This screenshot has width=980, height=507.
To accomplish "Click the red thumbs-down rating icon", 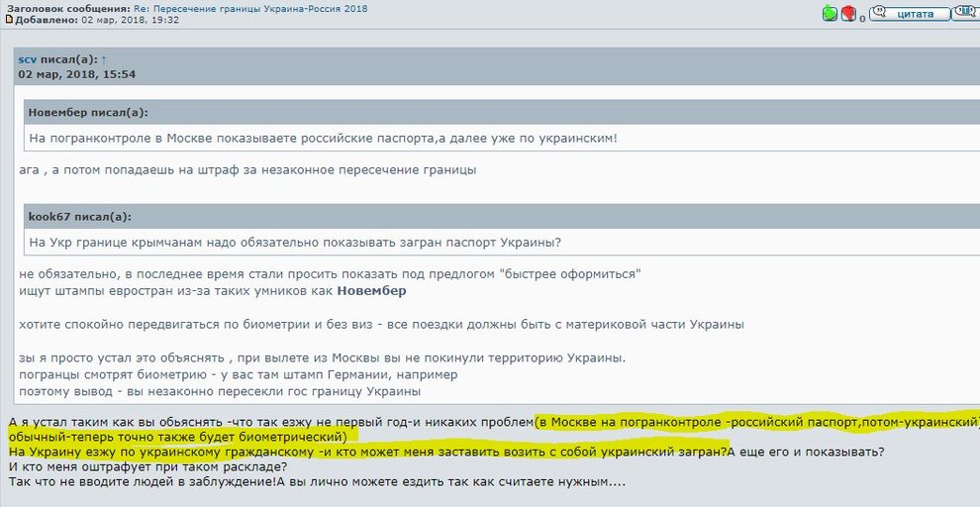I will point(848,13).
